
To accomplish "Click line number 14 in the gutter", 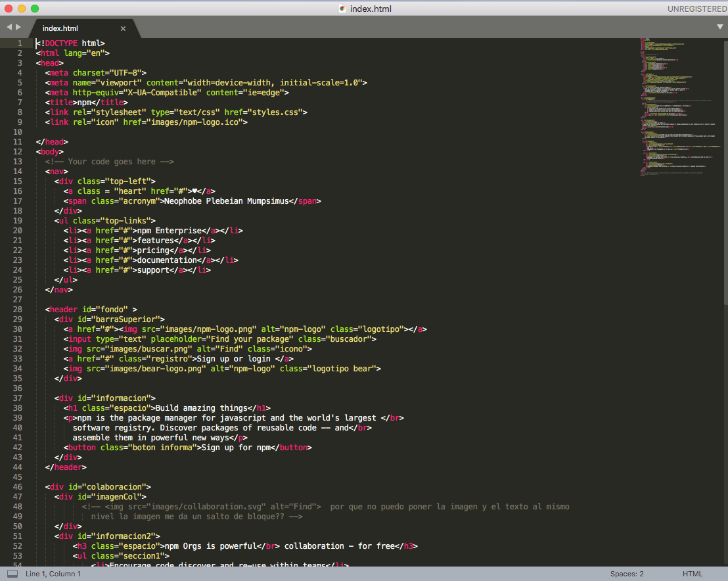I will tap(18, 172).
